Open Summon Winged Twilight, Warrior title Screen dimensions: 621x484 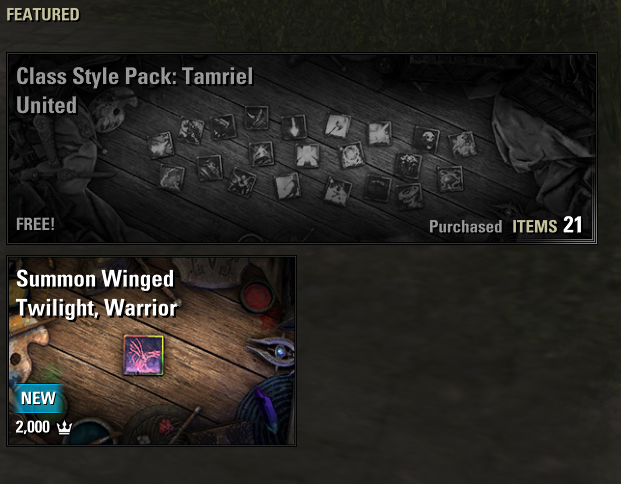click(97, 293)
